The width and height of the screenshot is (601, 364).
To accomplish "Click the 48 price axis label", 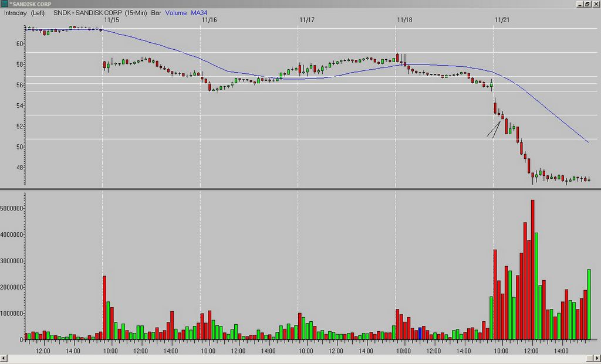I will 20,168.
